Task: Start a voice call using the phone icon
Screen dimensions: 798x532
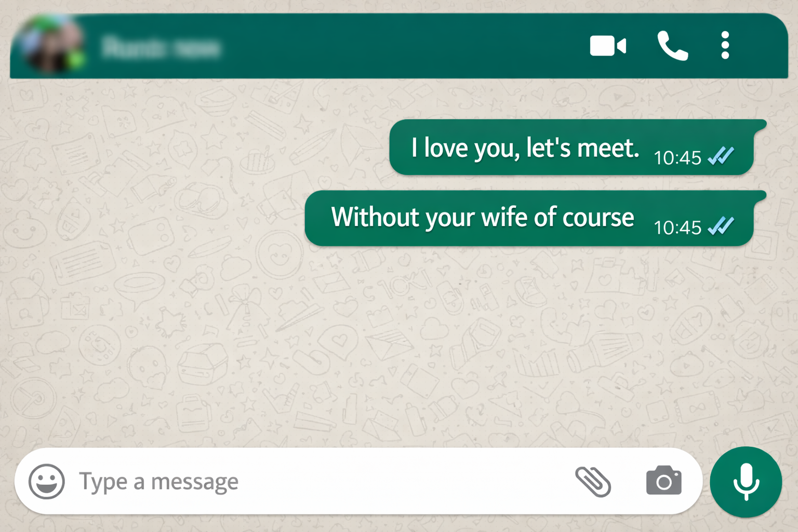Action: (673, 46)
